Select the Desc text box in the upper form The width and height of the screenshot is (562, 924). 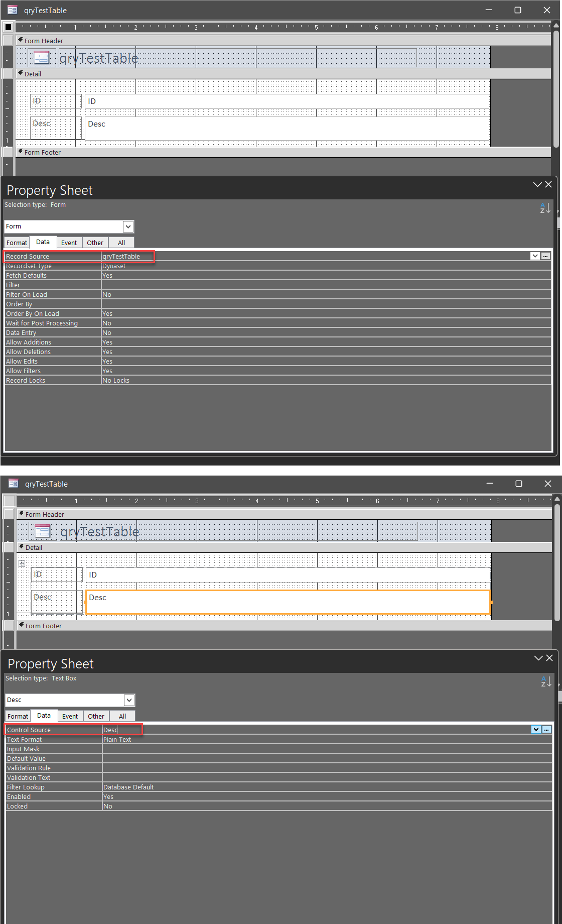(287, 129)
